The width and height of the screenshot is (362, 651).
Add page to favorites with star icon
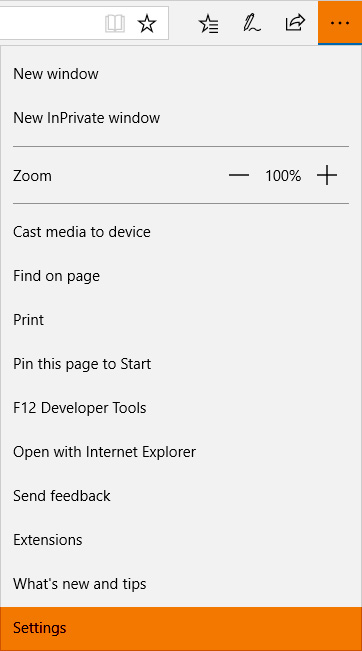point(147,24)
